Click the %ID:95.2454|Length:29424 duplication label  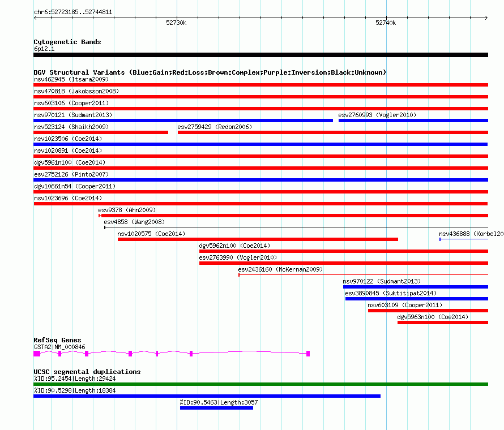(75, 379)
